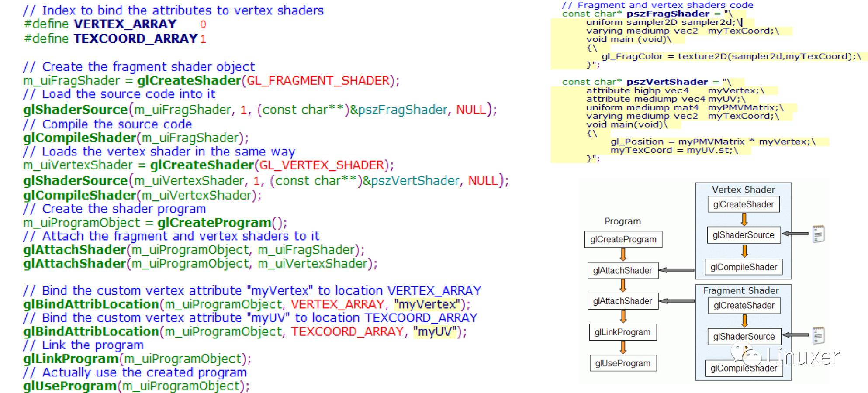Click 'attribute highp vec4 myVertex' line
Image resolution: width=868 pixels, height=393 pixels.
tap(675, 90)
